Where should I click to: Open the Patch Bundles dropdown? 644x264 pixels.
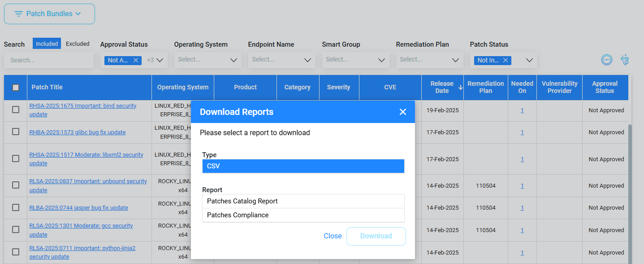[x=49, y=14]
